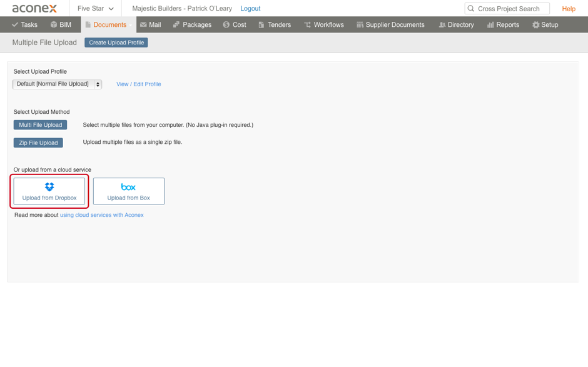This screenshot has height=367, width=588.
Task: Click the Directory people icon
Action: click(442, 25)
